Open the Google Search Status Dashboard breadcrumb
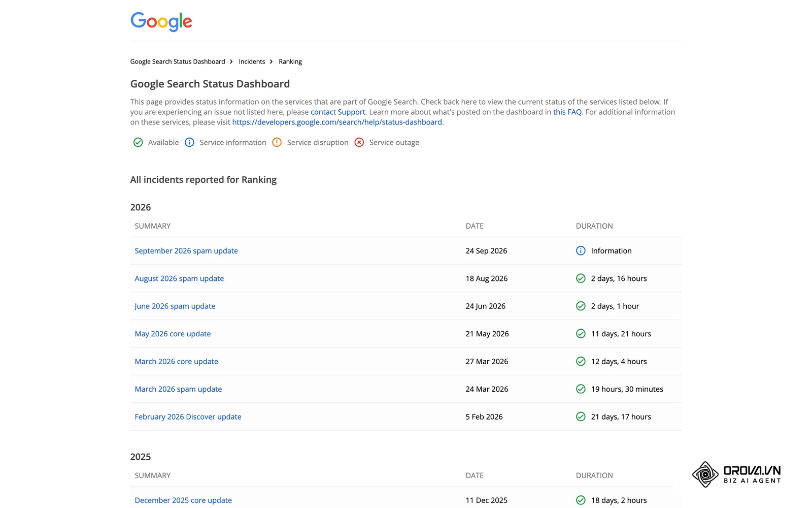The image size is (812, 508). [178, 61]
